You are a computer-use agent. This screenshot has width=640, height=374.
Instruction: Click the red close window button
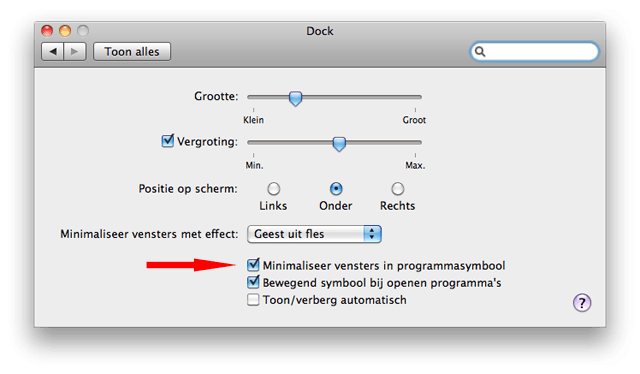(x=47, y=31)
